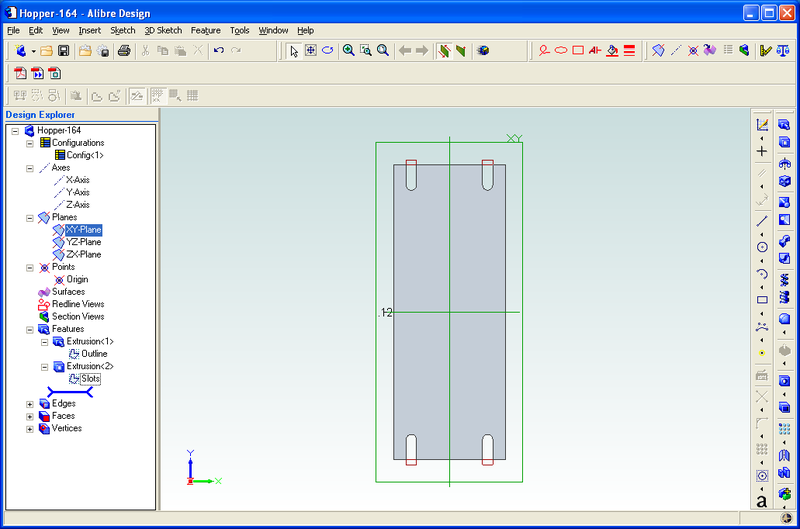Open the Insert menu
The height and width of the screenshot is (529, 800).
pyautogui.click(x=89, y=30)
